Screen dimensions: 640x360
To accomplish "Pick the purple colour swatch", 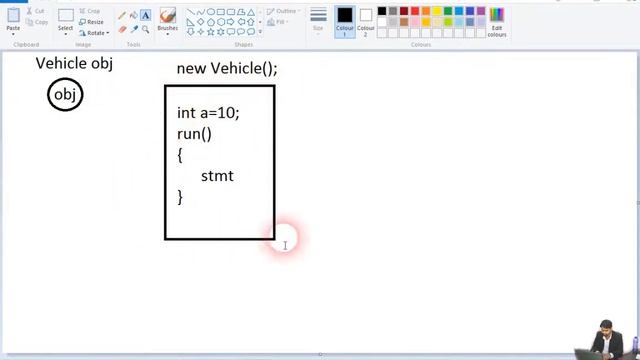I will coord(481,11).
